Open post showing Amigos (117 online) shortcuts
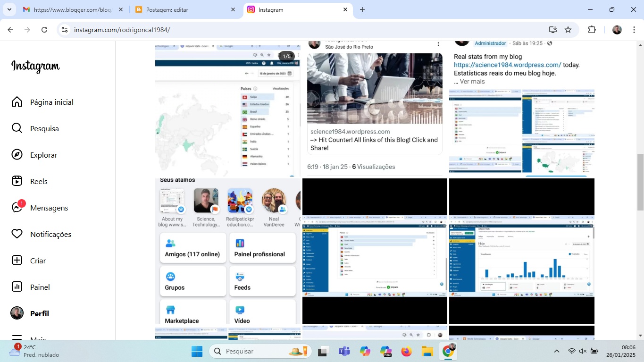This screenshot has height=362, width=644. (x=228, y=251)
